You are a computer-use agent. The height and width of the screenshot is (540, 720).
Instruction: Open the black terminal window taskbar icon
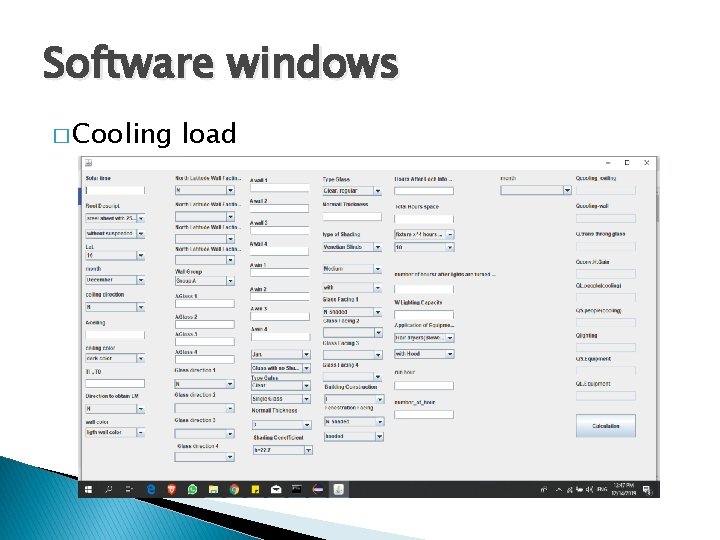(x=297, y=489)
